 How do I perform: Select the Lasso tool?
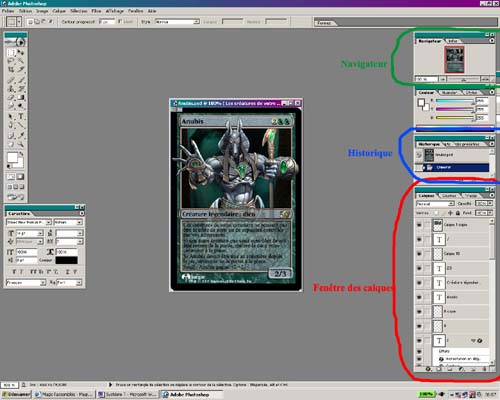[11, 61]
